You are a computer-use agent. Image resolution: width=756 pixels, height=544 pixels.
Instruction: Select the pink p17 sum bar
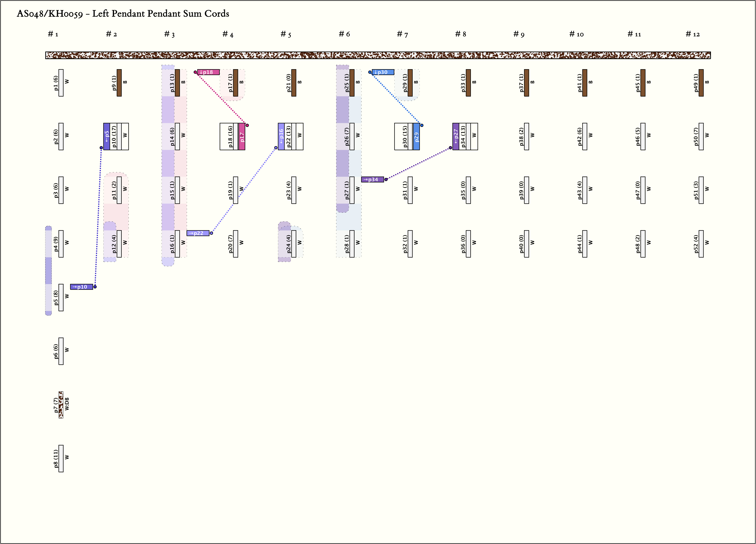tap(242, 137)
